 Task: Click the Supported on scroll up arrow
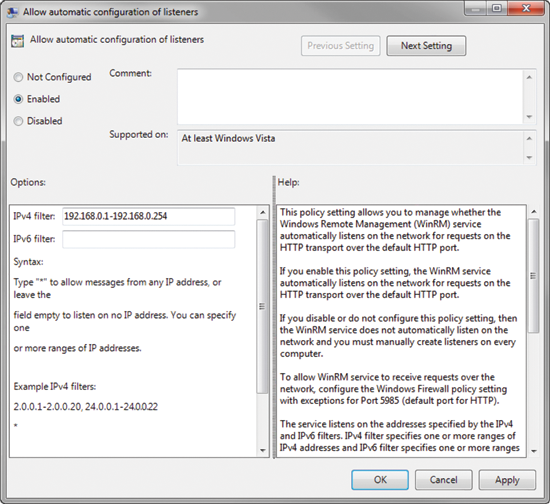pyautogui.click(x=529, y=139)
